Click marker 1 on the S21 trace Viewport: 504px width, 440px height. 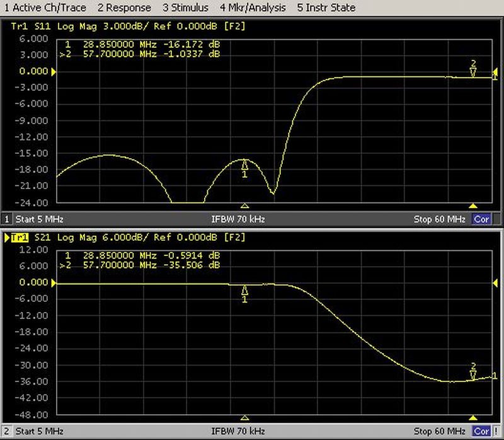(x=245, y=290)
